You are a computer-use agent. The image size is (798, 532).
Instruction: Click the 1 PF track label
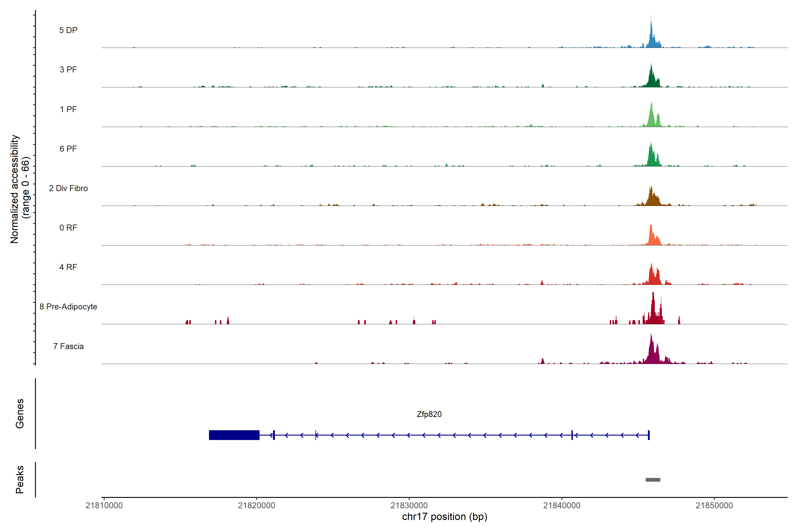point(68,109)
